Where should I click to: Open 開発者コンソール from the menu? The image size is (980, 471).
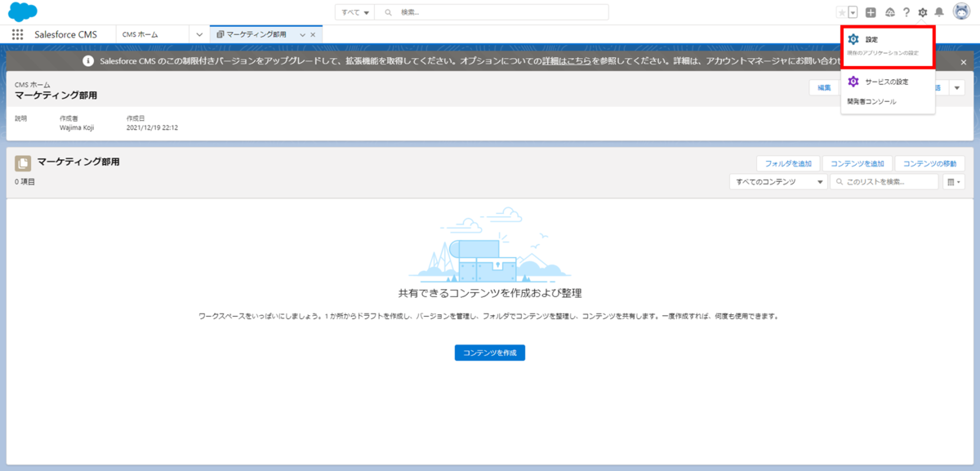tap(871, 102)
